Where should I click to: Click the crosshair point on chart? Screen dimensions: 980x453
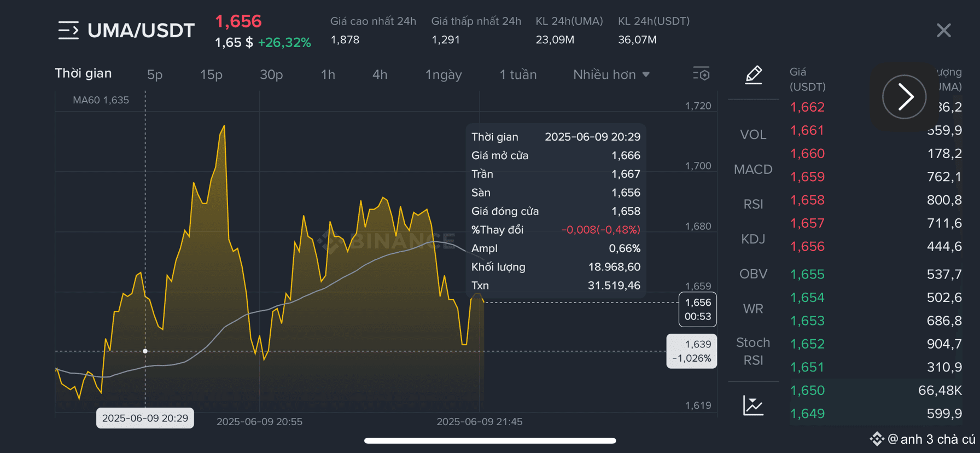[x=145, y=351]
